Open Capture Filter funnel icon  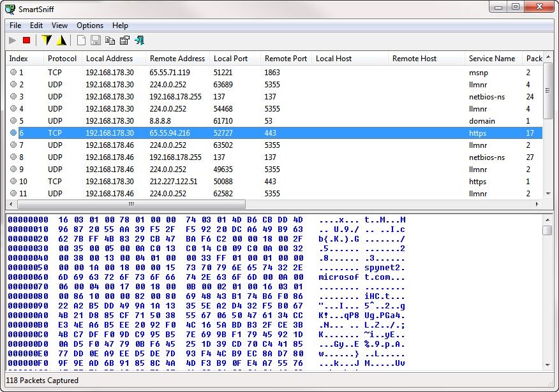click(46, 41)
